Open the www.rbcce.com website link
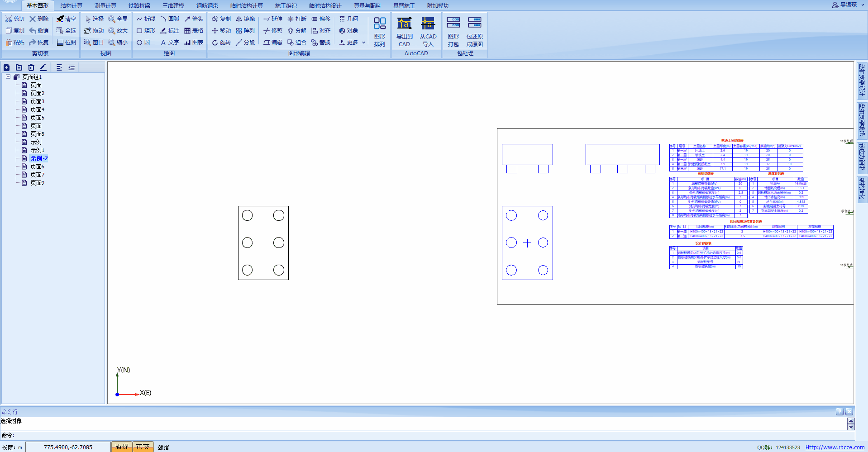Screen dimensions: 868x452 pyautogui.click(x=835, y=447)
